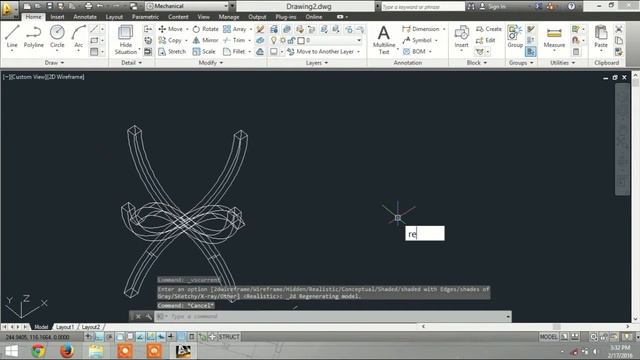The image size is (640, 360).
Task: Select the Circle tool
Action: pos(57,37)
